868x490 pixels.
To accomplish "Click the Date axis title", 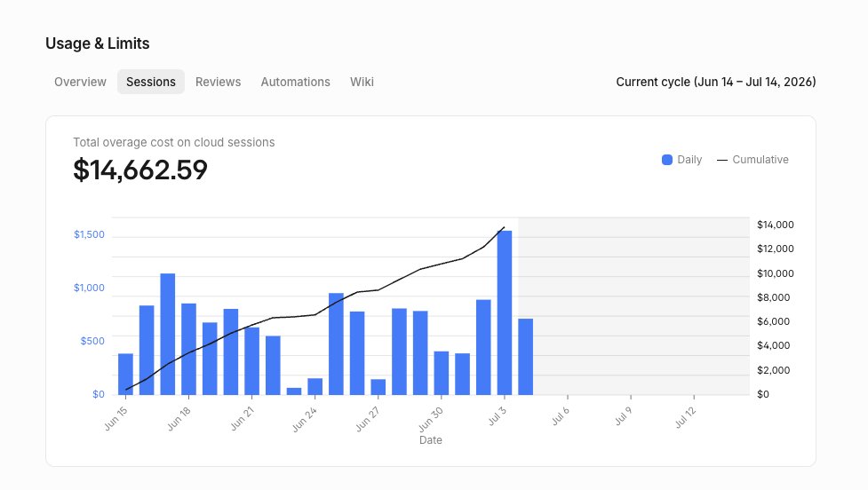I will [x=431, y=440].
